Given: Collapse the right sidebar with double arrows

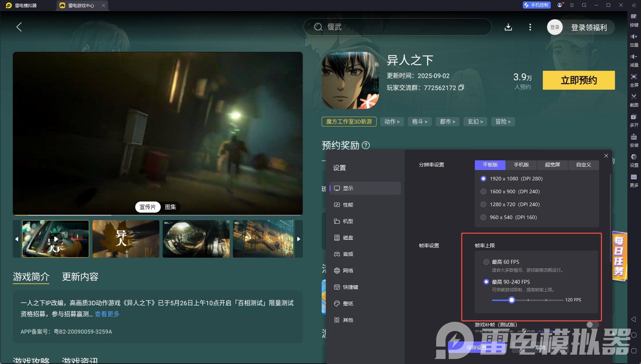Looking at the screenshot, I should [x=634, y=5].
